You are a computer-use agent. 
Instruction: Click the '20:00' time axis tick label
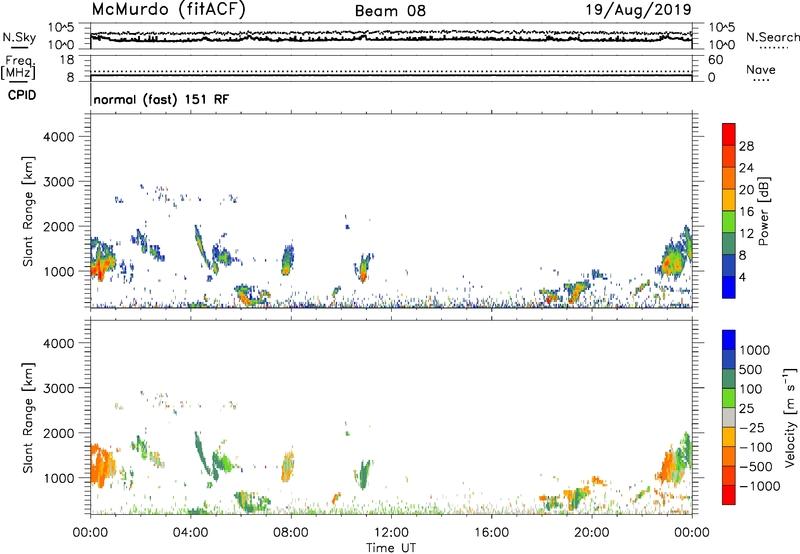point(591,533)
